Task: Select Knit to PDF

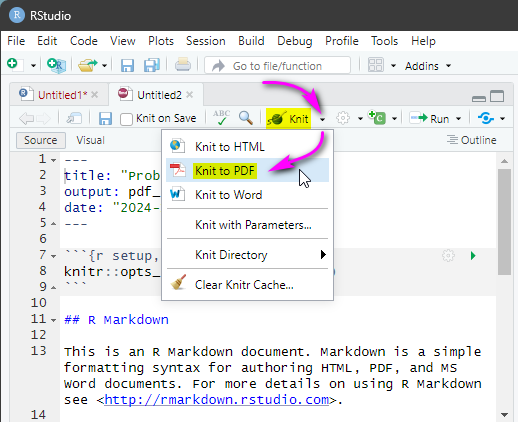Action: coord(247,170)
